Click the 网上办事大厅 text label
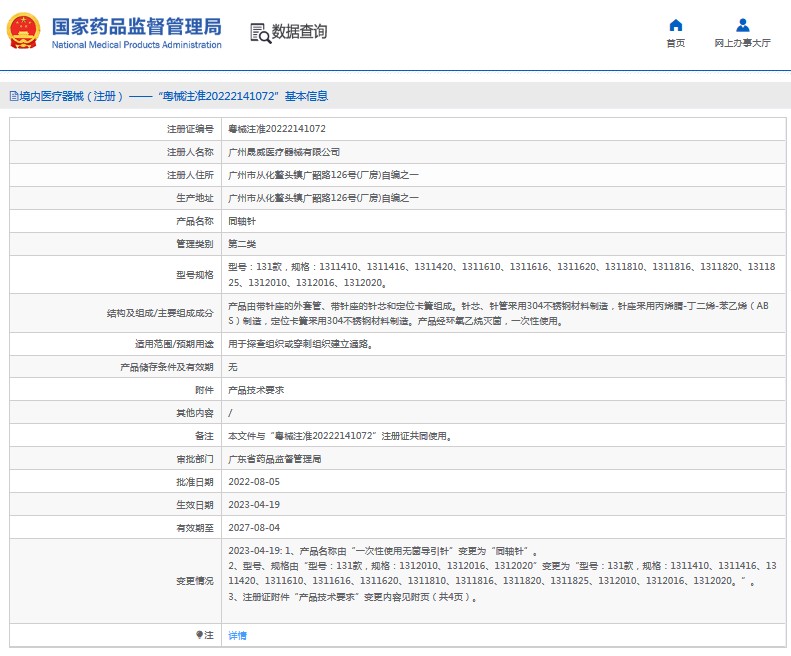The height and width of the screenshot is (656, 791). click(x=742, y=43)
